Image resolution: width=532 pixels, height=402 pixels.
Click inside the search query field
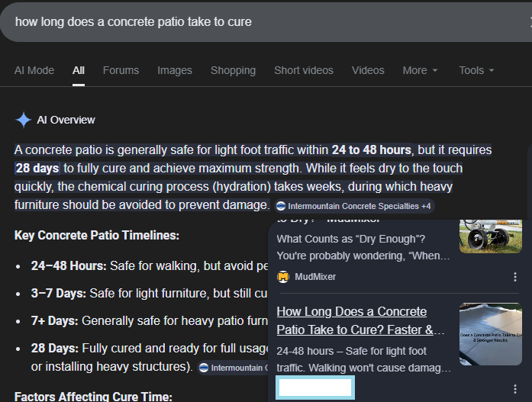[229, 21]
